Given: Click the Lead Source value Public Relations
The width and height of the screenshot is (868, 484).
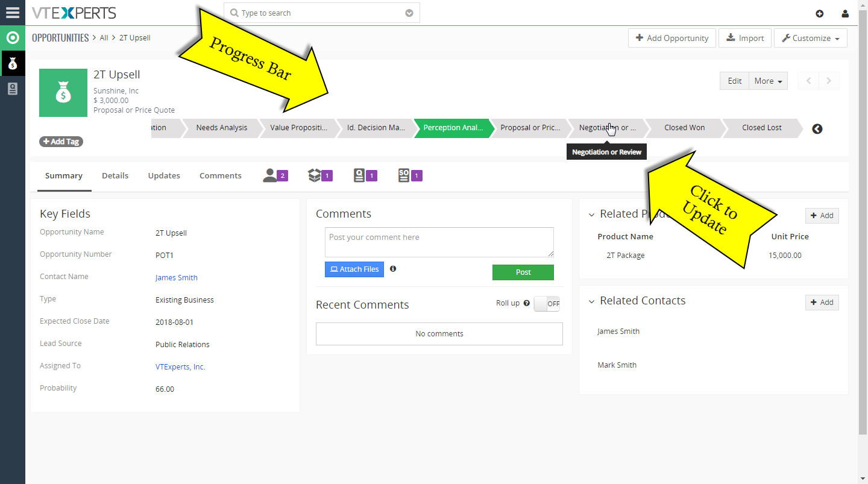Looking at the screenshot, I should (x=183, y=345).
